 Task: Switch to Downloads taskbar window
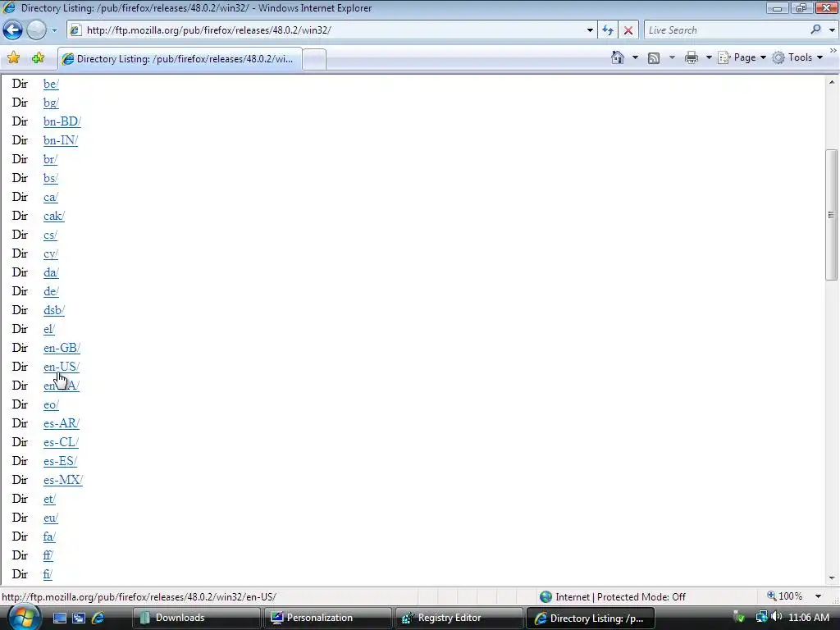click(x=196, y=619)
